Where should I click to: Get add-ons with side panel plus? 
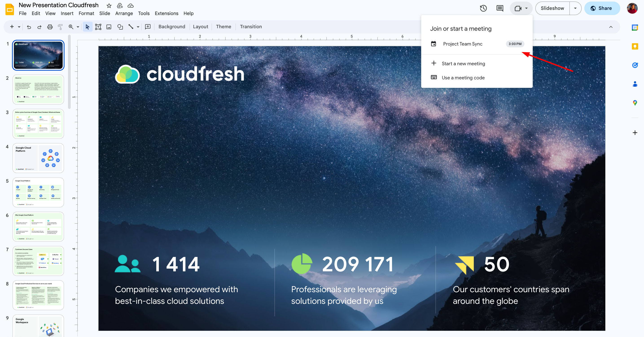[x=635, y=133]
